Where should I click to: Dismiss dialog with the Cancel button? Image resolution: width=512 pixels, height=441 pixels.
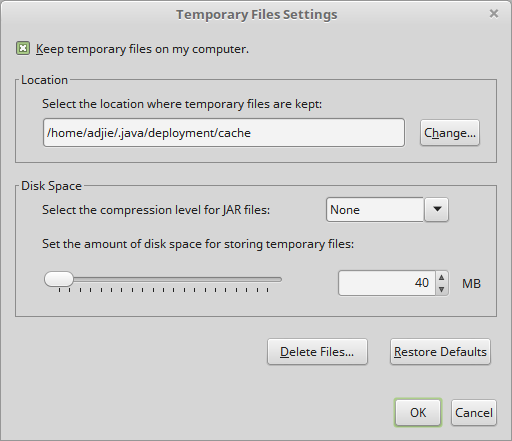click(474, 413)
